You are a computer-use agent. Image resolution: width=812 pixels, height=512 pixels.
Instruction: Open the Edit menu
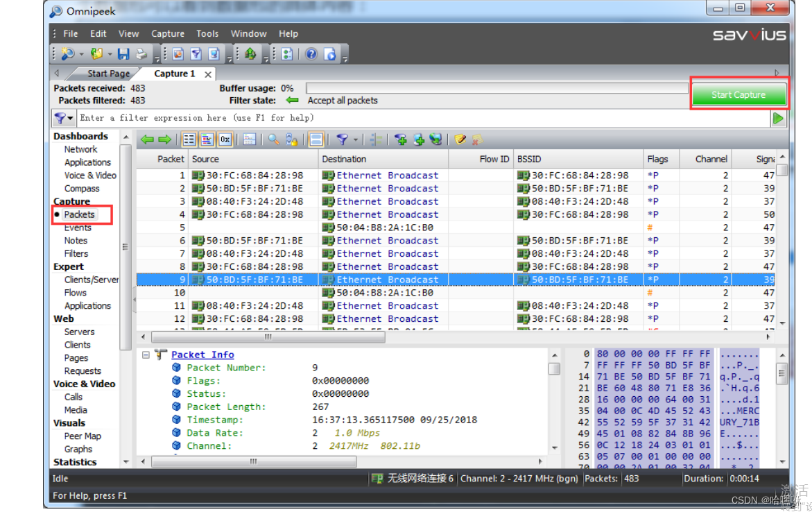coord(98,34)
